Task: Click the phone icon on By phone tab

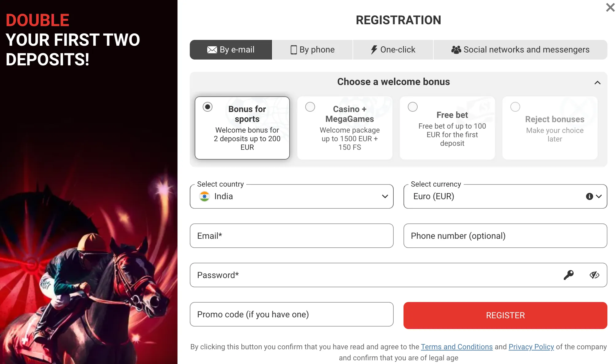Action: coord(294,49)
